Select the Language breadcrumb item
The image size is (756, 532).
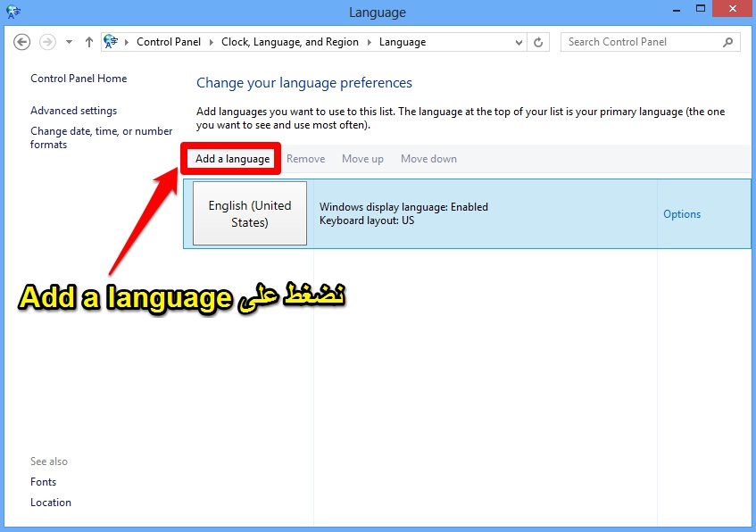[x=403, y=42]
